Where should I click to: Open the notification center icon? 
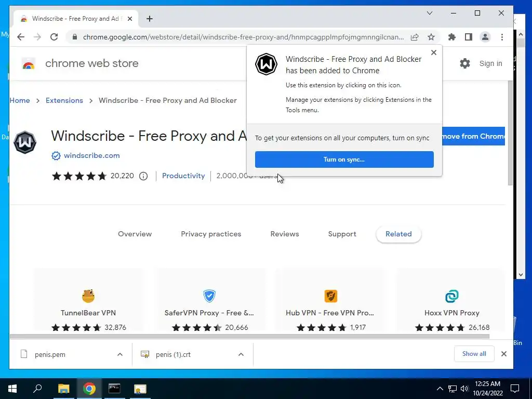[515, 389]
